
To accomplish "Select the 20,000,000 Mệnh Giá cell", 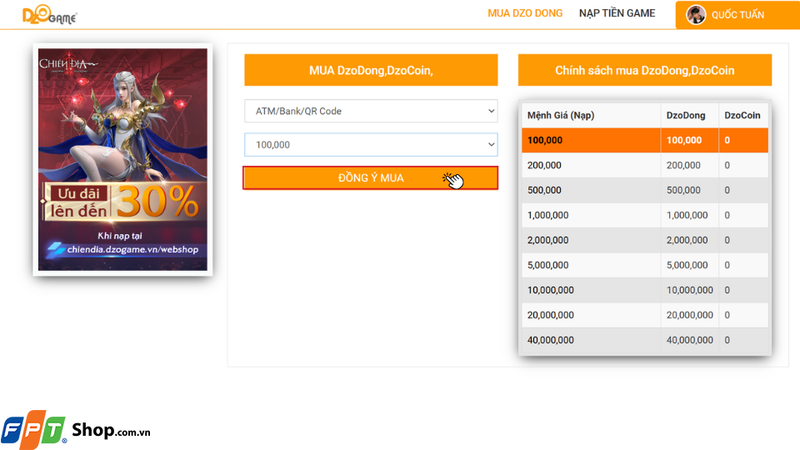I will [591, 315].
